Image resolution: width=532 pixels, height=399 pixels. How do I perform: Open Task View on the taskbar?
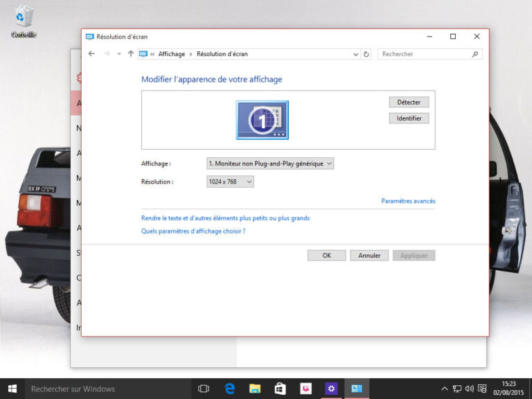[x=204, y=389]
